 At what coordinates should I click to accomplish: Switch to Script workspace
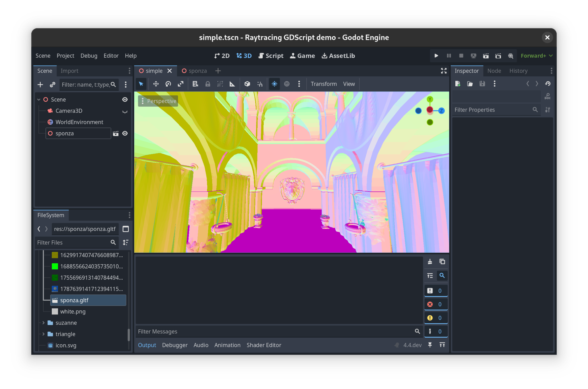271,56
